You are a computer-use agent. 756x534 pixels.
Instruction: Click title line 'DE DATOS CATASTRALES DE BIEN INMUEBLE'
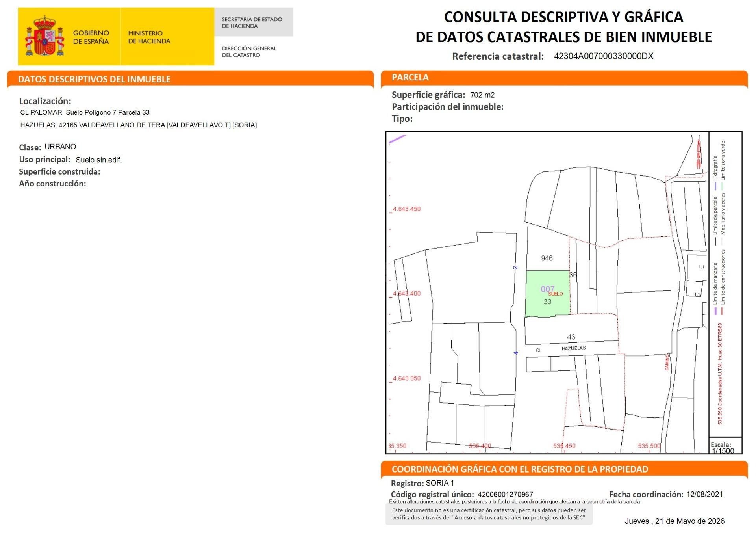563,37
